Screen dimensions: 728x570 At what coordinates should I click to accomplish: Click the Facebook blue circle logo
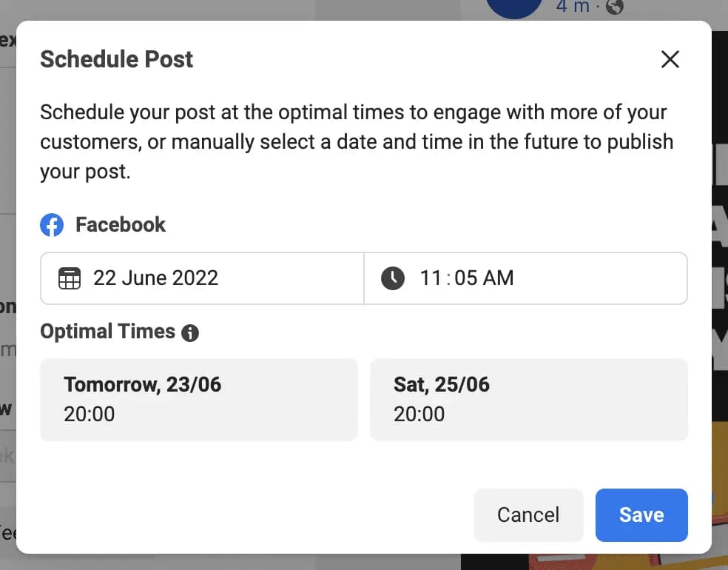point(52,224)
